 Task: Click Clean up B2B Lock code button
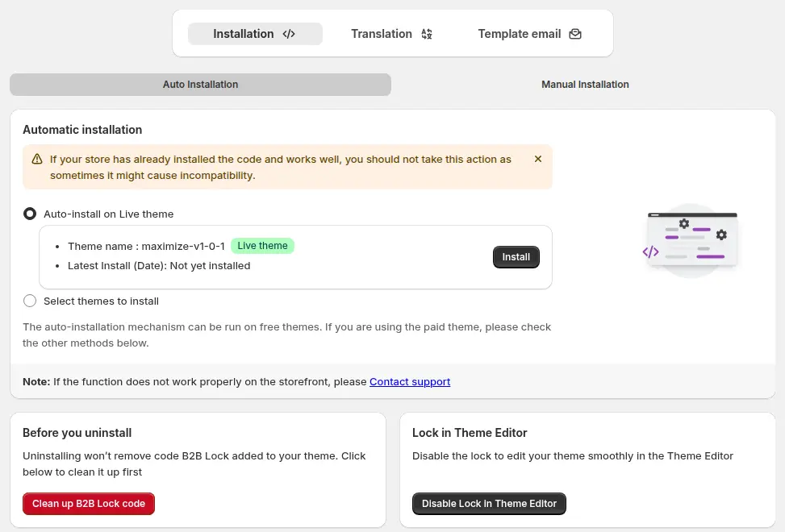click(x=89, y=504)
